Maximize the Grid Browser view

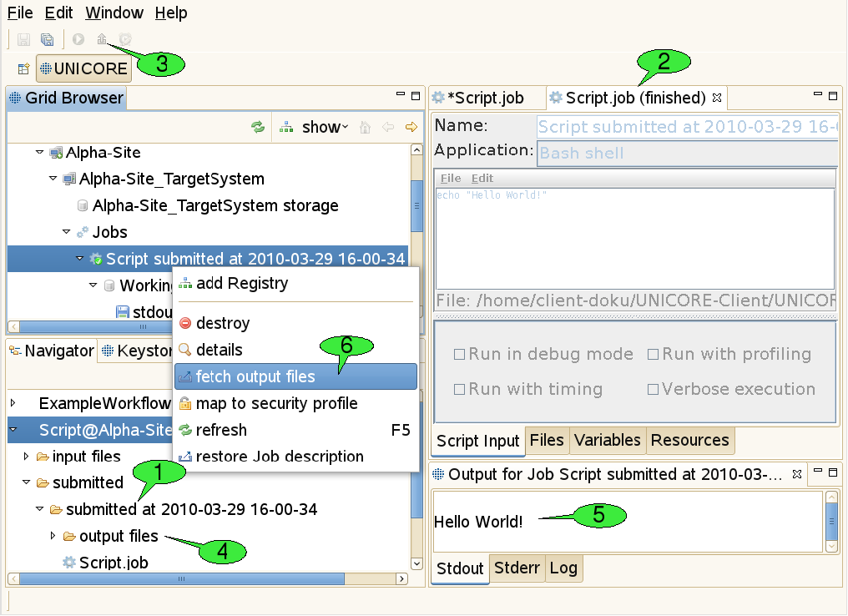click(x=416, y=96)
